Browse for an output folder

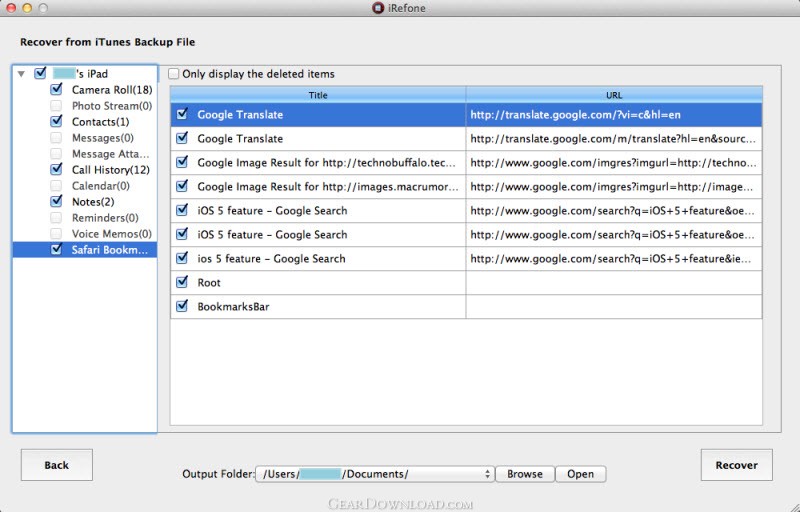tap(525, 474)
